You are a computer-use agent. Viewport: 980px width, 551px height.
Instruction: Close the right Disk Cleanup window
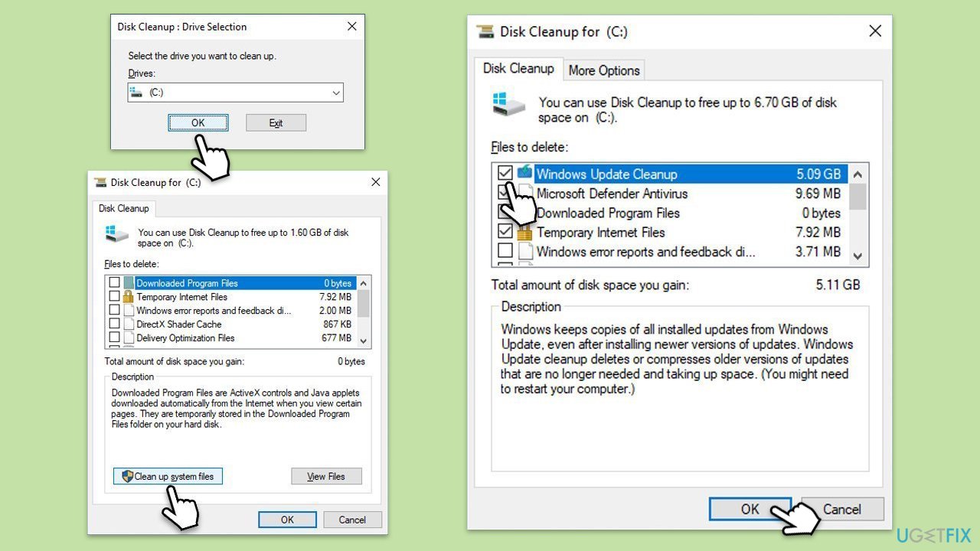tap(875, 31)
